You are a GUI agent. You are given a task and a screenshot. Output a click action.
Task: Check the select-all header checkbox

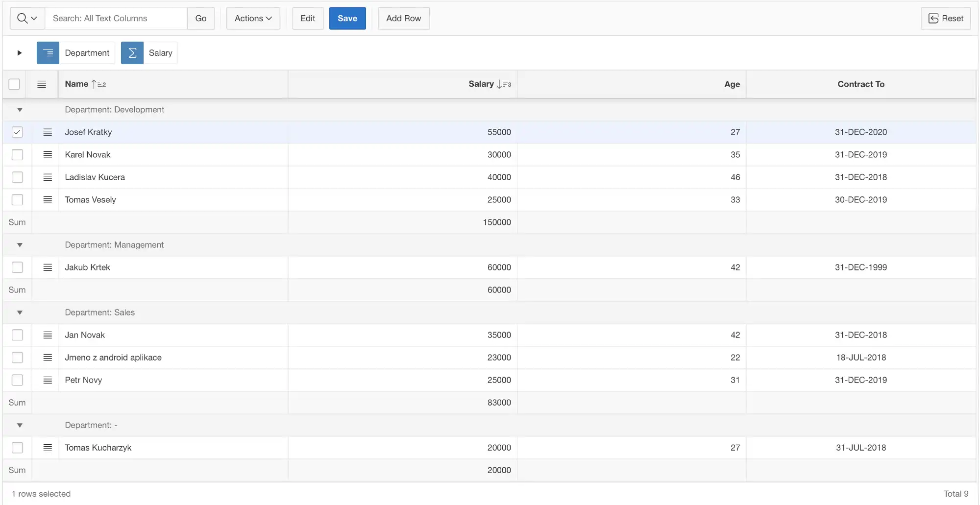tap(14, 84)
